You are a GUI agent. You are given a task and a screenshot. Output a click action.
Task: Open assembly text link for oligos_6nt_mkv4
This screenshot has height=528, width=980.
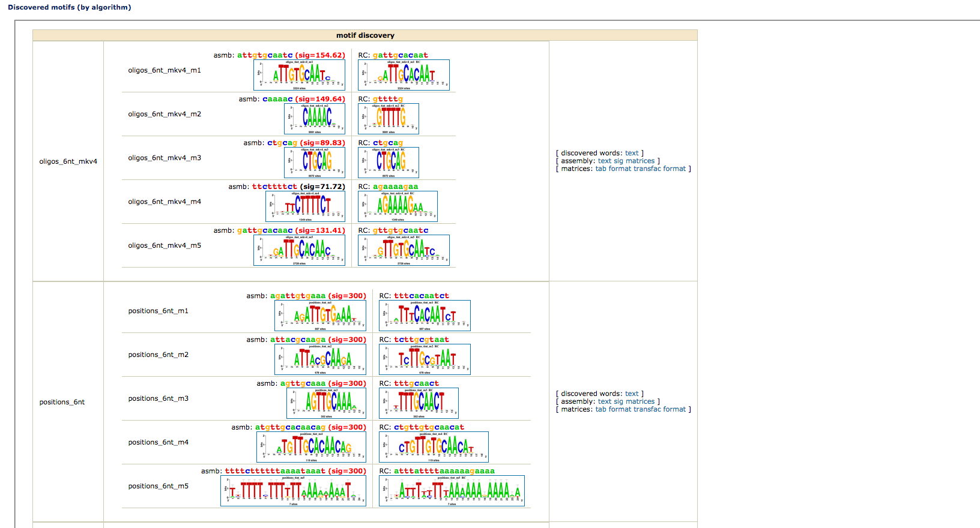pos(604,161)
